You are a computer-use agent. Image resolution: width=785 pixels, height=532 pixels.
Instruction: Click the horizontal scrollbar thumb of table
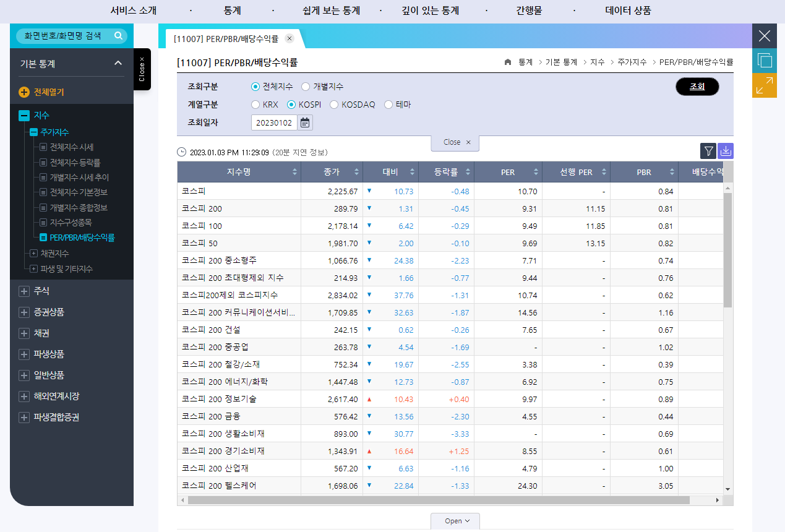(439, 500)
